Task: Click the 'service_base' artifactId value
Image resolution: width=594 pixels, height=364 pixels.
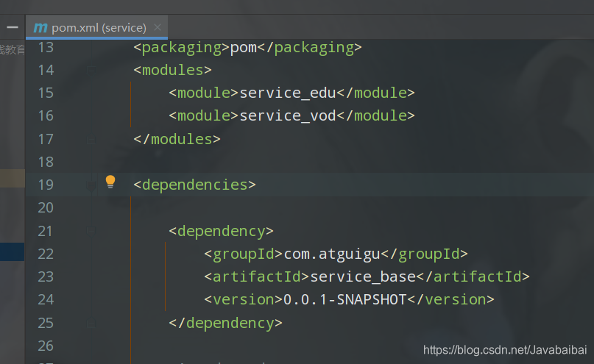Action: coord(363,277)
